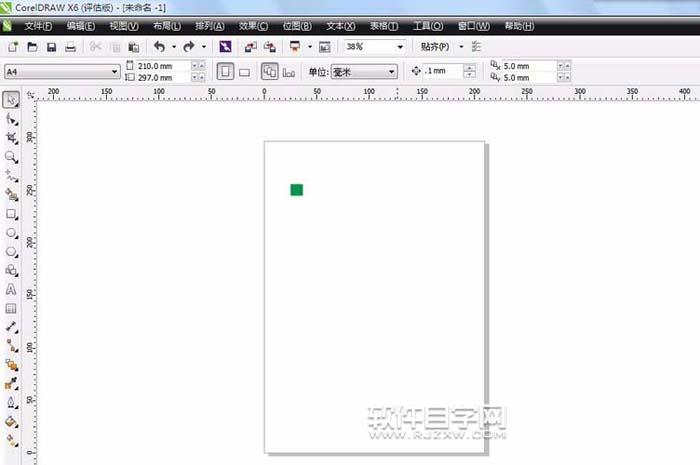Select the Text tool
The width and height of the screenshot is (700, 465).
11,289
